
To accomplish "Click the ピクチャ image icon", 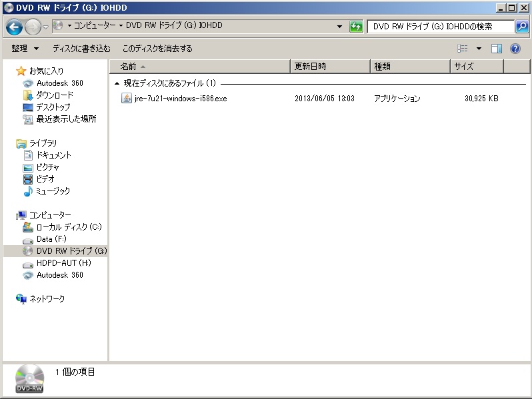I will 28,167.
